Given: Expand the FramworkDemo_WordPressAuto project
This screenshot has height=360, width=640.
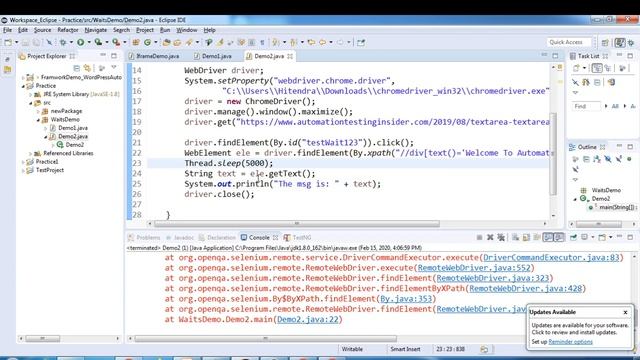Looking at the screenshot, I should (x=23, y=77).
